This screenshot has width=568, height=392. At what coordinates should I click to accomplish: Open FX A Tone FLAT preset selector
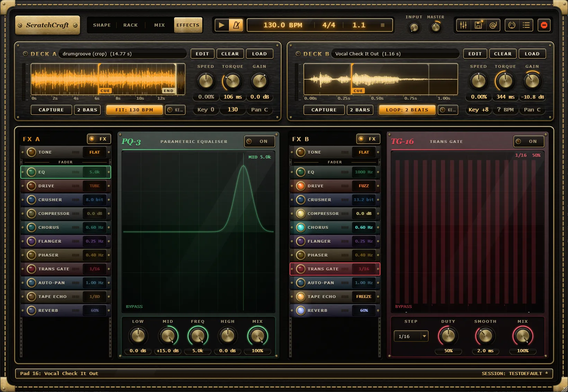95,152
